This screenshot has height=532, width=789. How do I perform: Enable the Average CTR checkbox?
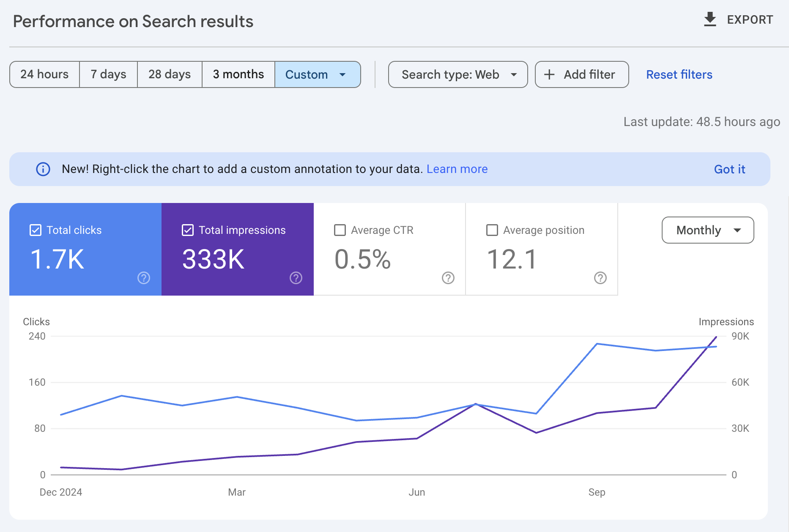click(x=340, y=230)
